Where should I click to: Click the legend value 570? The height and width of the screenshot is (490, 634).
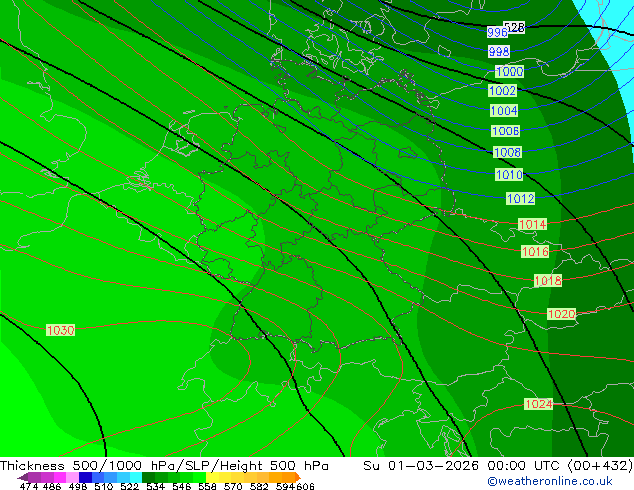pyautogui.click(x=233, y=486)
